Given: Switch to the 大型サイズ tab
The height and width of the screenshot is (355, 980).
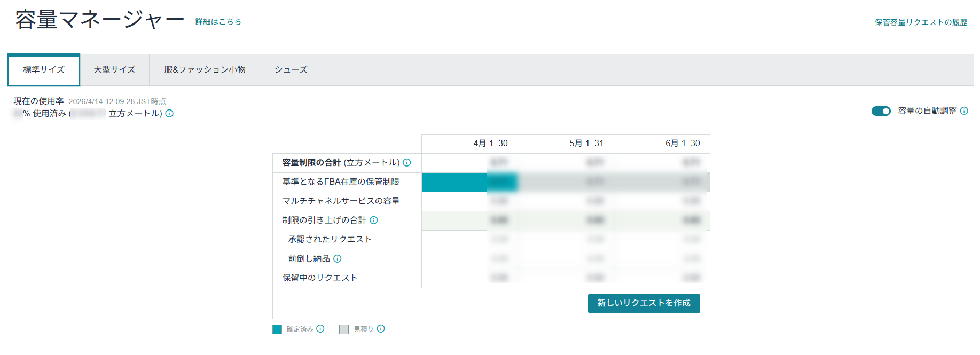Looking at the screenshot, I should (114, 70).
